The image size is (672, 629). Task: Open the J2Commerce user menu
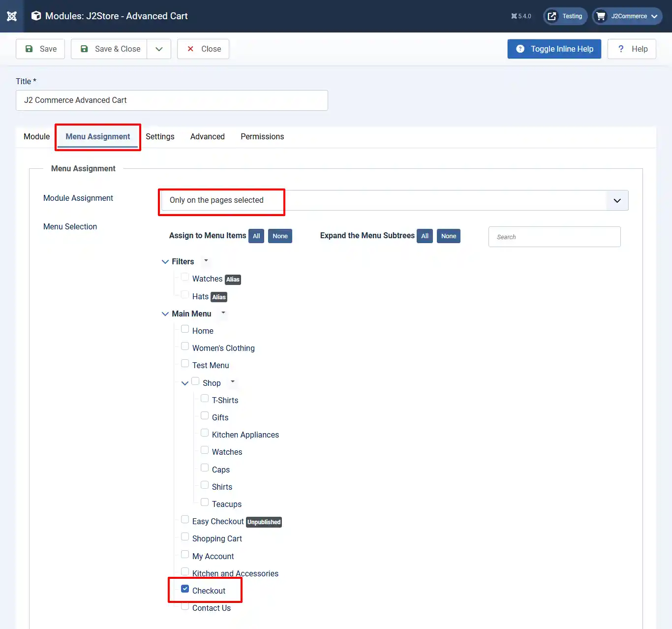point(627,16)
